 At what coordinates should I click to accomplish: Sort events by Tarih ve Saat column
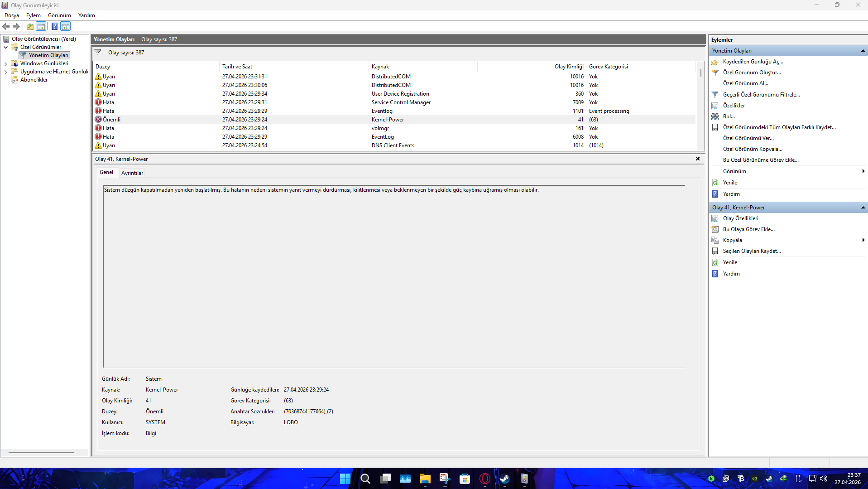(x=294, y=67)
